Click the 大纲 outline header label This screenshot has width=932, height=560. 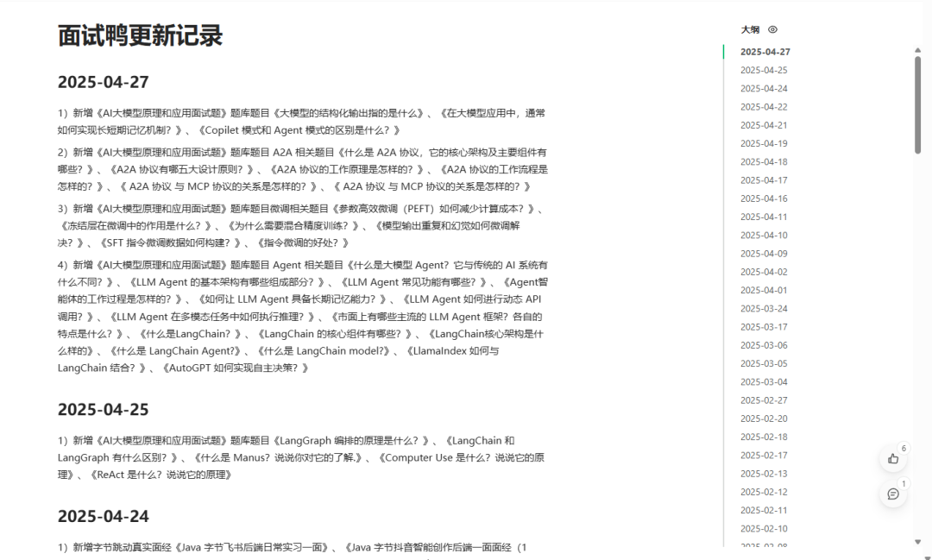750,29
